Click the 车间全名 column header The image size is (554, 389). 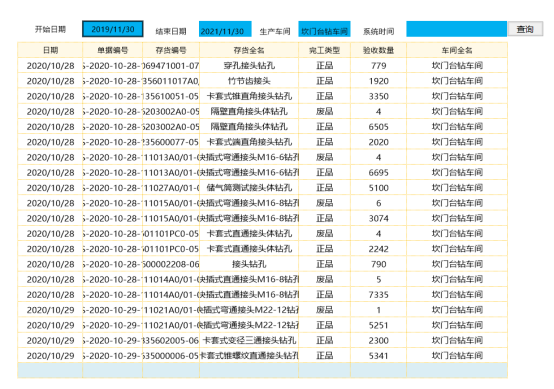tap(457, 50)
